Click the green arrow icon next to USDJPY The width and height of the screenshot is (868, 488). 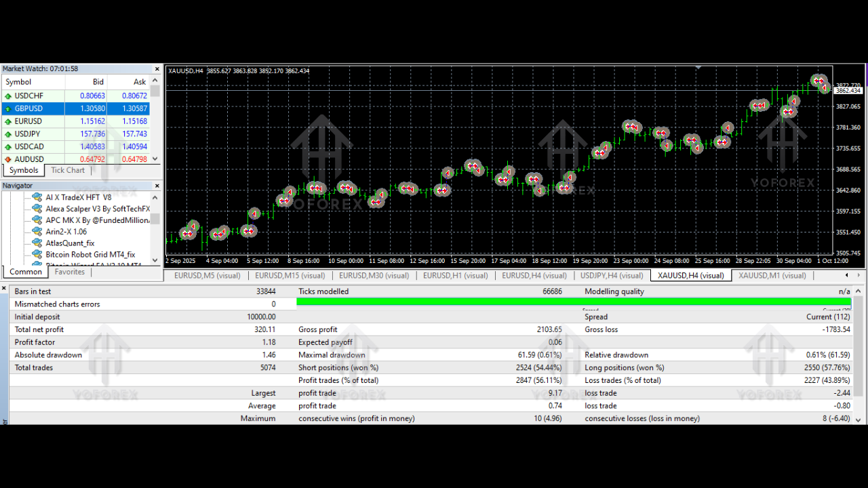point(7,134)
